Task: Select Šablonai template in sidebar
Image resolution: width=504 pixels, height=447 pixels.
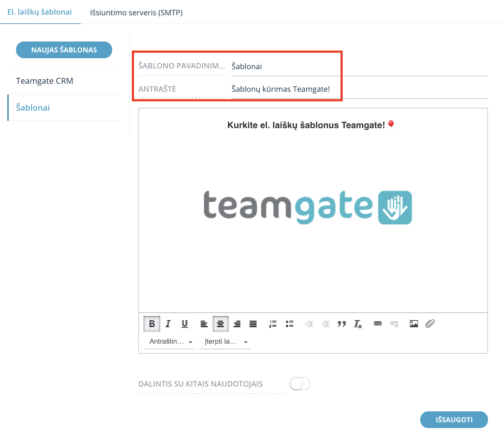Action: pyautogui.click(x=64, y=108)
